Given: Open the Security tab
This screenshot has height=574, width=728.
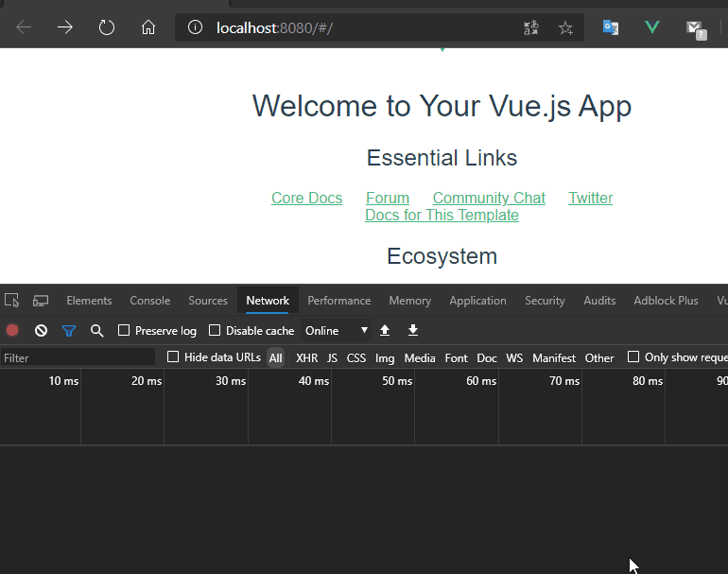Looking at the screenshot, I should tap(545, 301).
